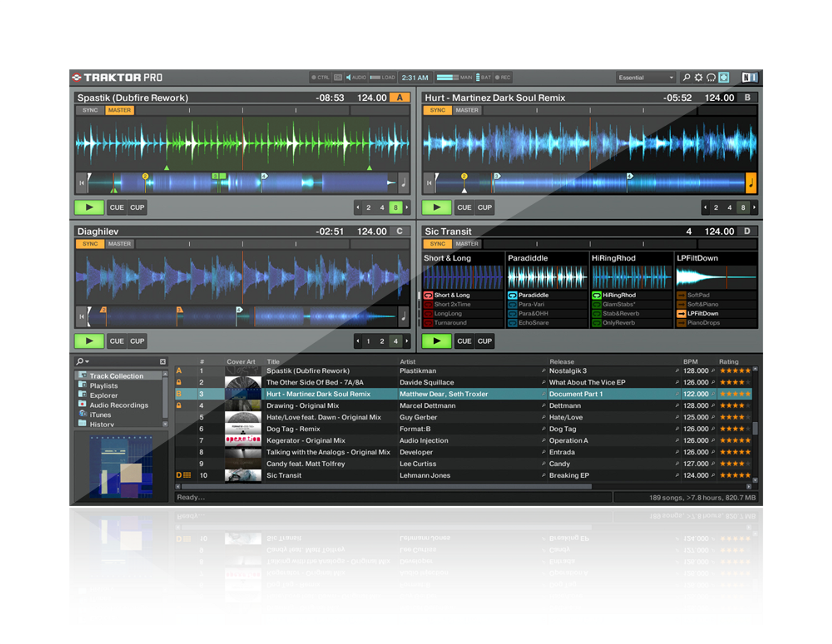Activate the fullscreen view icon in header
Screen dimensions: 832x644
click(x=724, y=77)
